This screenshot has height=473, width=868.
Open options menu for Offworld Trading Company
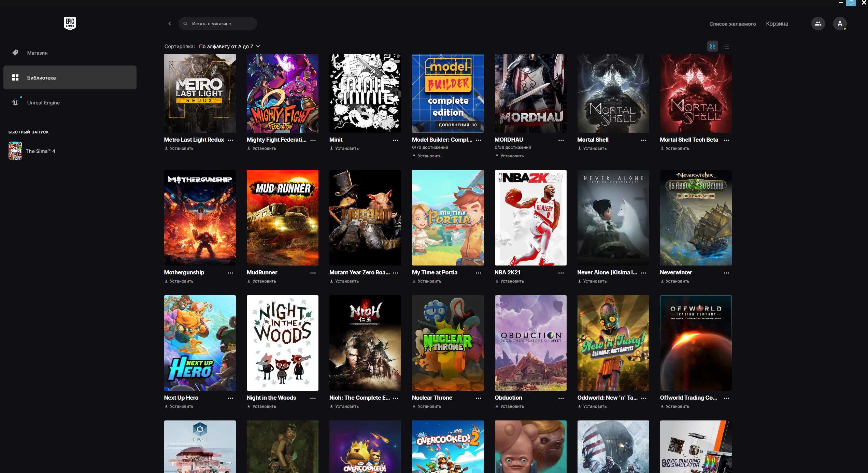point(726,398)
